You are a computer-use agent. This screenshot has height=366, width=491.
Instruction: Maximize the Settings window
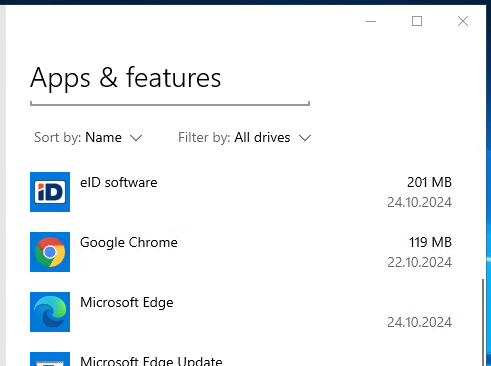[417, 21]
